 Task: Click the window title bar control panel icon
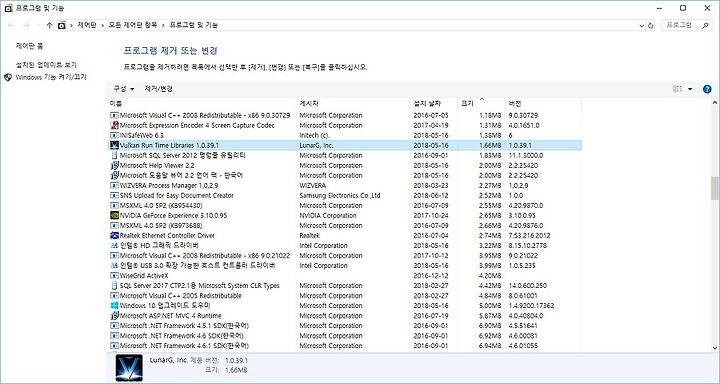[x=8, y=8]
